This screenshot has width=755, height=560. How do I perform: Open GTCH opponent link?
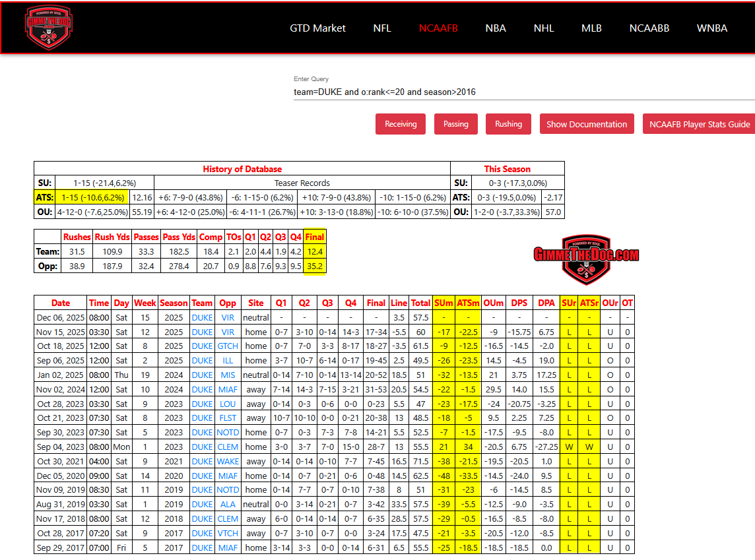click(x=228, y=346)
